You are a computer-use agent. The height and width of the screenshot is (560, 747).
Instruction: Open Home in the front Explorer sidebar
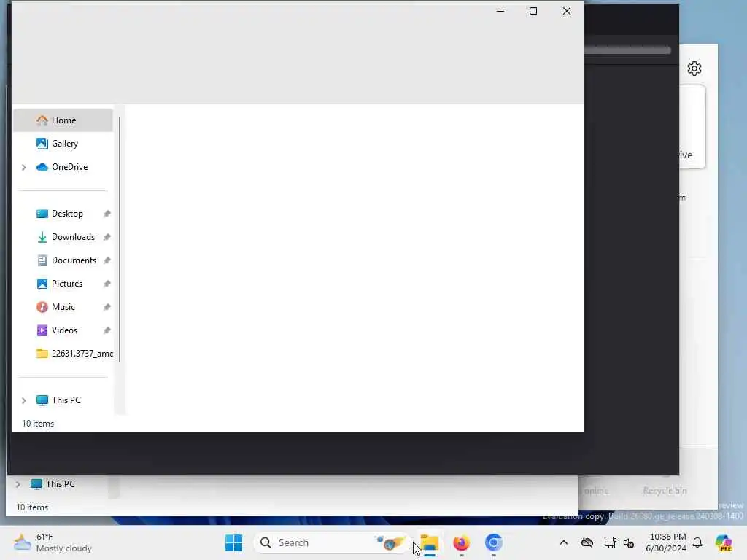point(63,120)
